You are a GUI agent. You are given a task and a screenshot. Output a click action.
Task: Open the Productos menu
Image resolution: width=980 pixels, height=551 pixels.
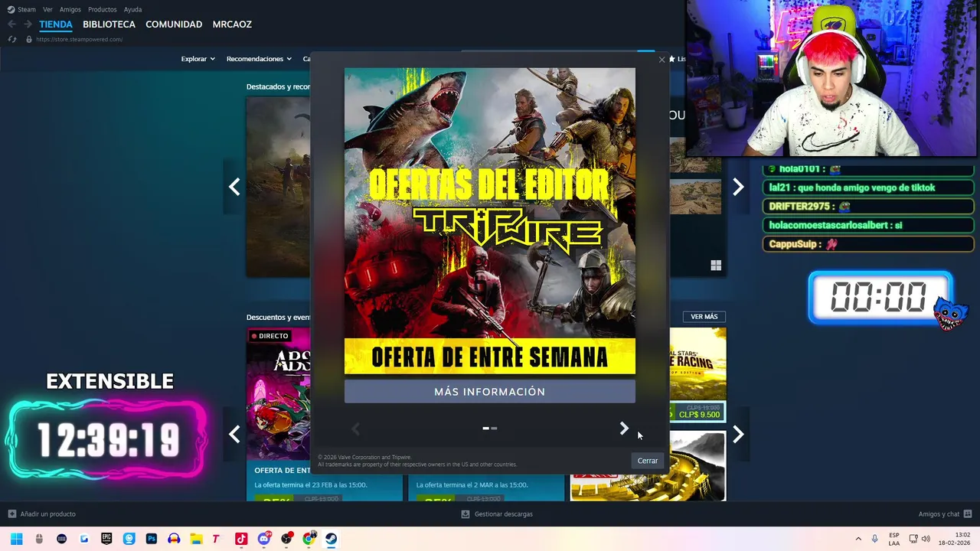(103, 10)
